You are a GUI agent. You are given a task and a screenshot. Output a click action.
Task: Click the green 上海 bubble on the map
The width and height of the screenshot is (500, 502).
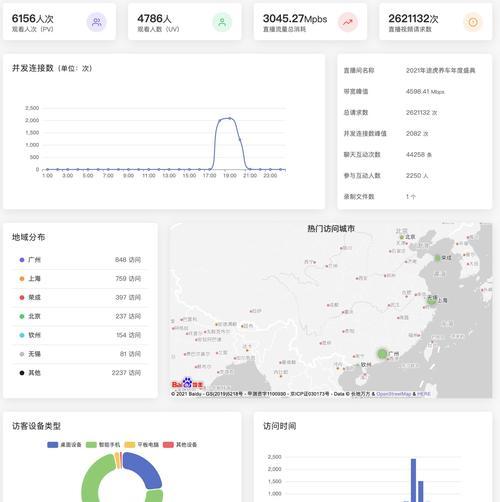(432, 300)
